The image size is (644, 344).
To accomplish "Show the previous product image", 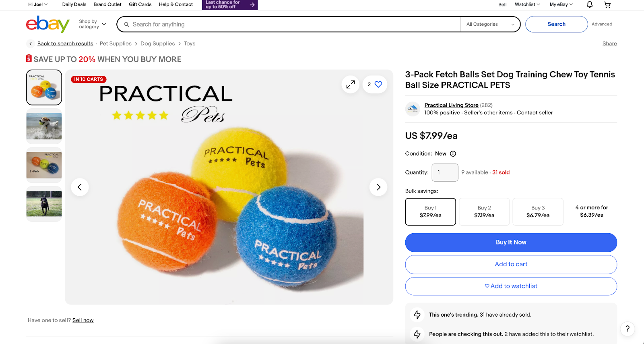I will pyautogui.click(x=80, y=187).
